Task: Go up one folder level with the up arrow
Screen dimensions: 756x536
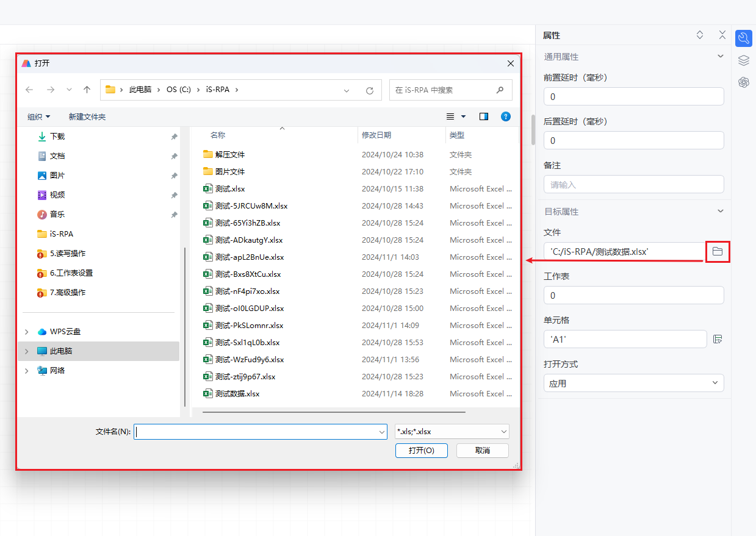Action: click(x=87, y=90)
